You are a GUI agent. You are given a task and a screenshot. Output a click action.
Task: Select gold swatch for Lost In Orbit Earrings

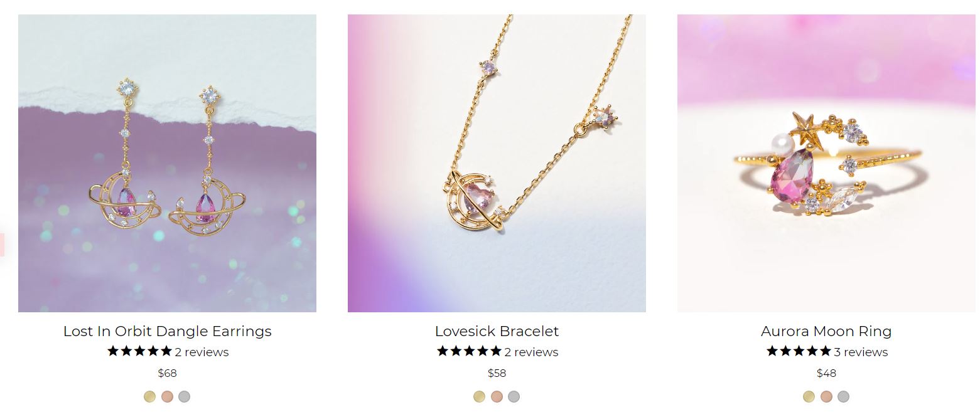pyautogui.click(x=149, y=396)
